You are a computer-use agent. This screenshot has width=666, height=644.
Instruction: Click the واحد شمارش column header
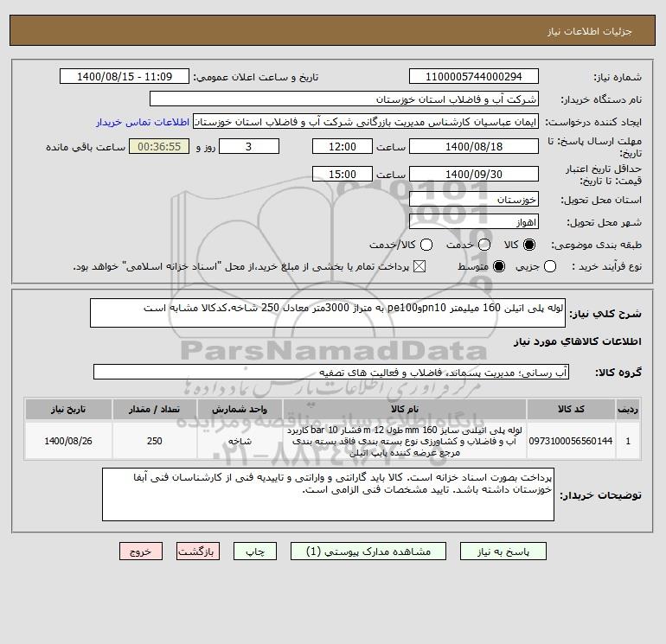click(240, 409)
